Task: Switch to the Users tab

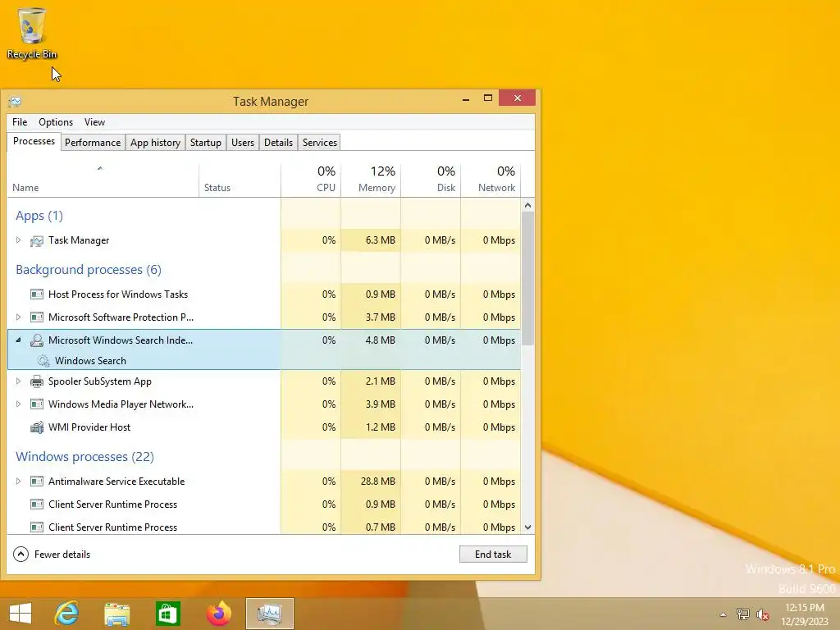Action: (x=243, y=143)
